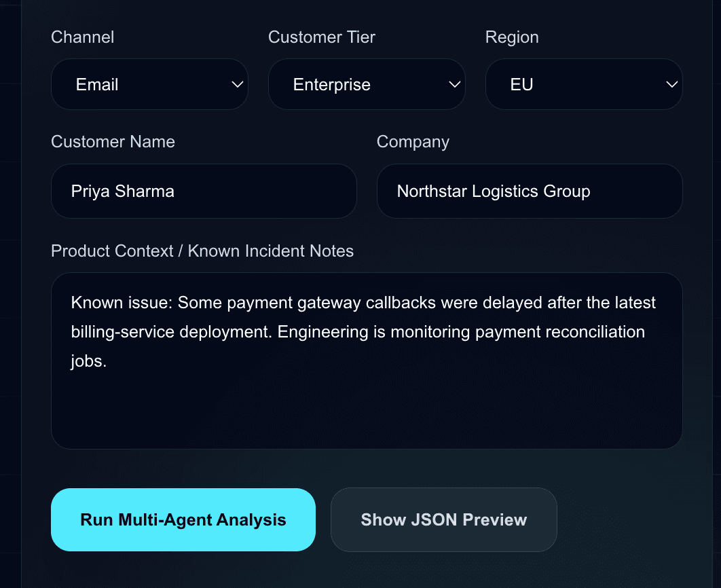721x588 pixels.
Task: Open the Customer Tier dropdown showing Enterprise
Action: (367, 84)
